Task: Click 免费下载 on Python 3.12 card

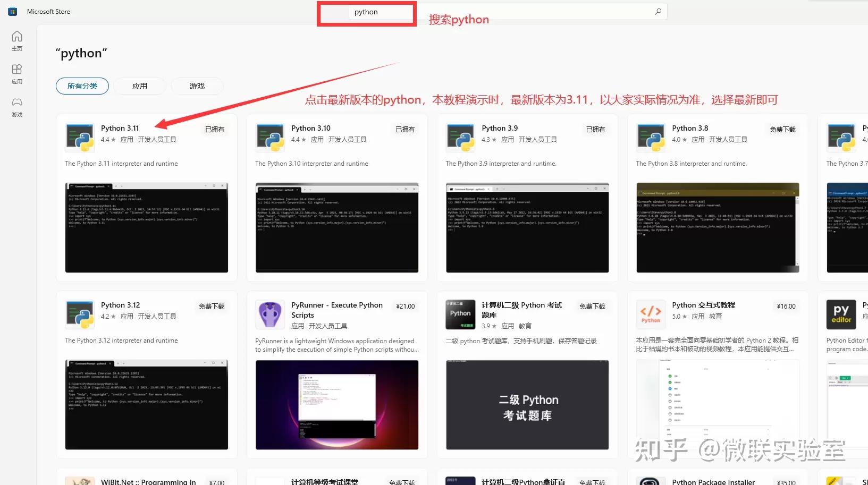Action: pyautogui.click(x=212, y=307)
